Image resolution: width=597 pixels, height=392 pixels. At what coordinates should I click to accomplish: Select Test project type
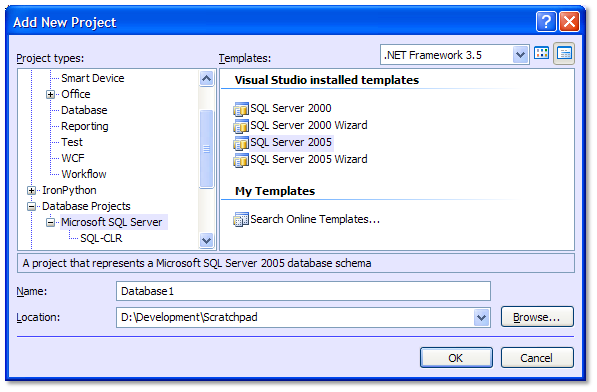pyautogui.click(x=72, y=142)
